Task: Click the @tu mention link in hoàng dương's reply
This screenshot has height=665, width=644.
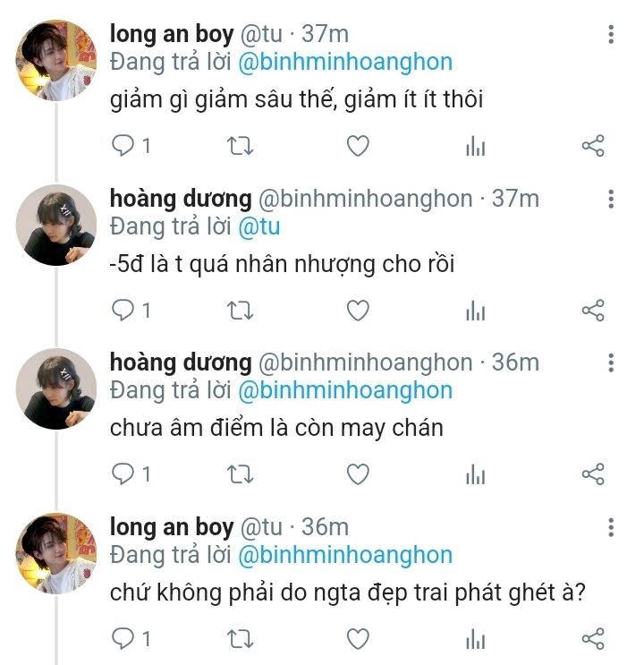Action: click(259, 226)
